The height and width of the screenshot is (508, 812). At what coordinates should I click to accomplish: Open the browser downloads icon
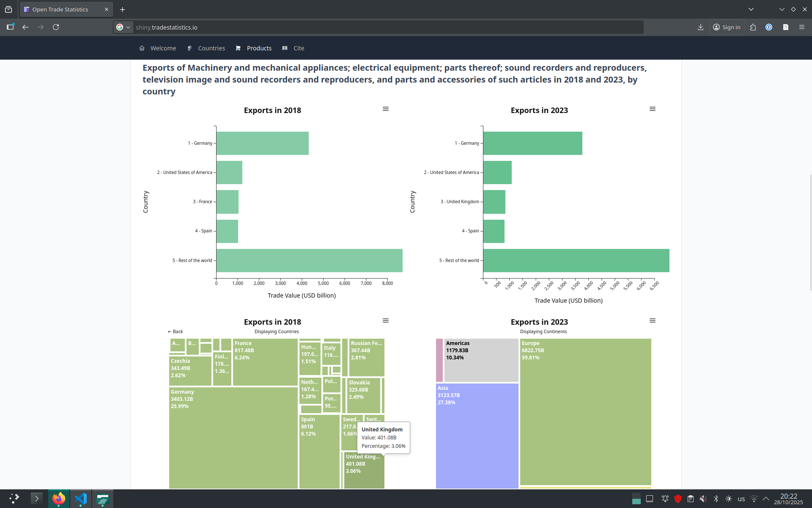(700, 27)
